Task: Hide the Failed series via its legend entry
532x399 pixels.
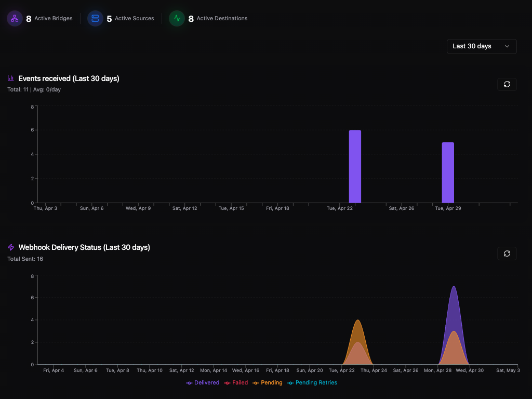Action: pos(235,382)
